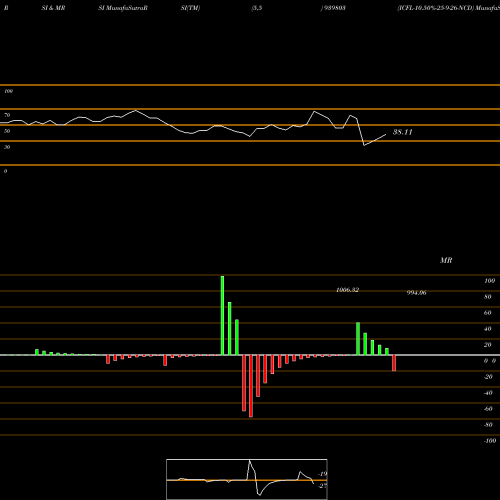The height and width of the screenshot is (500, 500).
Task: Click the 'SI(TM)' header text
Action: coord(190,8)
